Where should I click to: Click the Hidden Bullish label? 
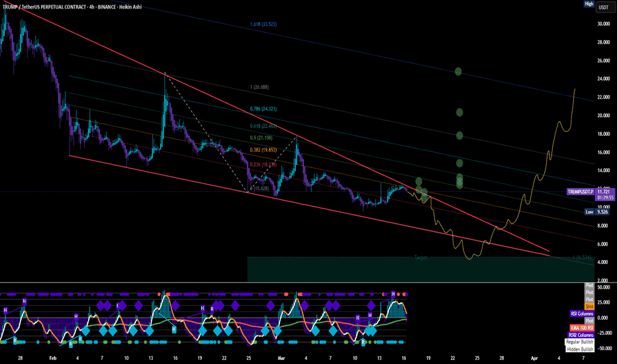click(x=580, y=349)
